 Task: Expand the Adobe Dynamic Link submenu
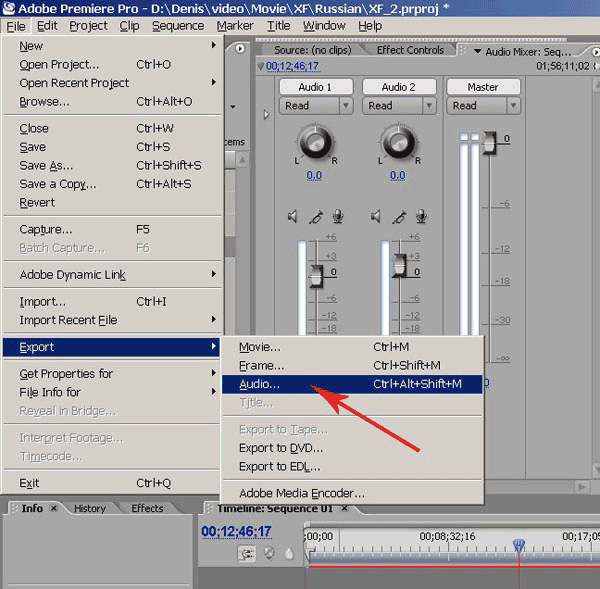(113, 274)
